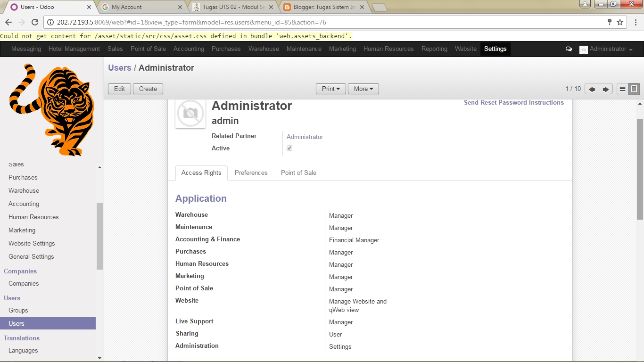The image size is (644, 362).
Task: Go to next user record arrow
Action: (606, 89)
